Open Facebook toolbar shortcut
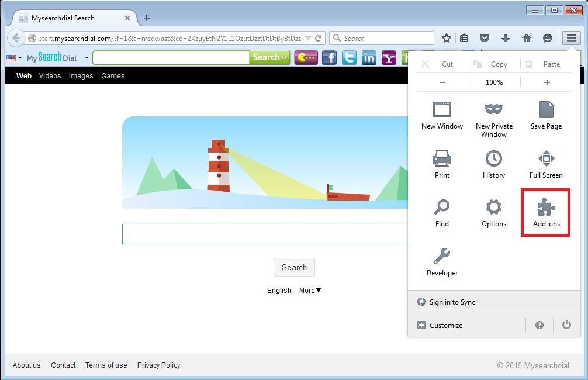The image size is (588, 380). (x=329, y=58)
